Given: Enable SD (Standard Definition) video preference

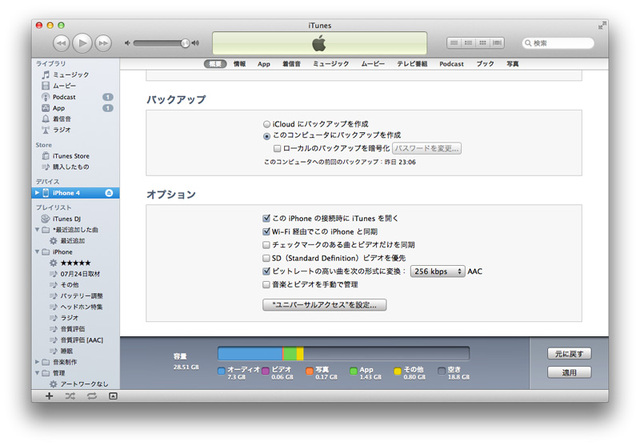Looking at the screenshot, I should (266, 257).
